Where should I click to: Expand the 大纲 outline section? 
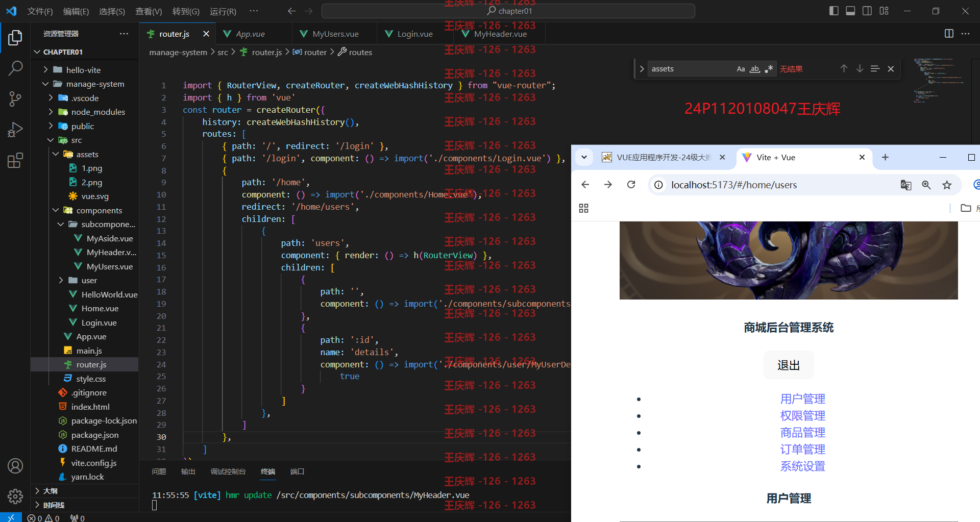50,491
